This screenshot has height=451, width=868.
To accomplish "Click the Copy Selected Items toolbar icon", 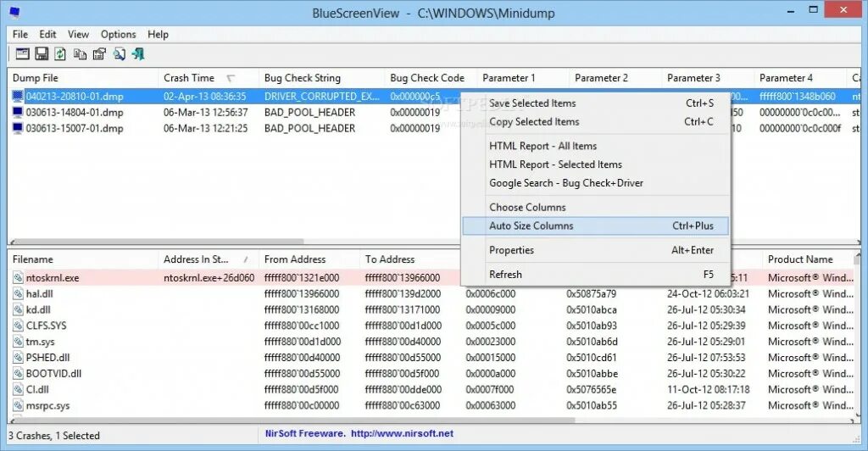I will 81,53.
